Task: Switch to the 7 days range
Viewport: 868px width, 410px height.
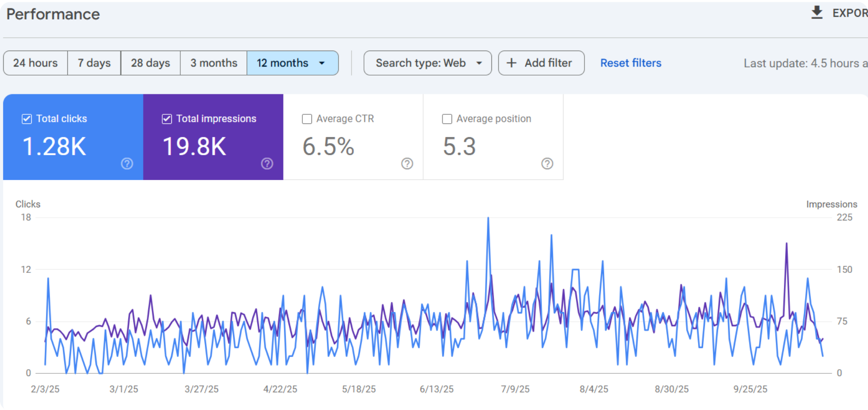Action: tap(94, 63)
